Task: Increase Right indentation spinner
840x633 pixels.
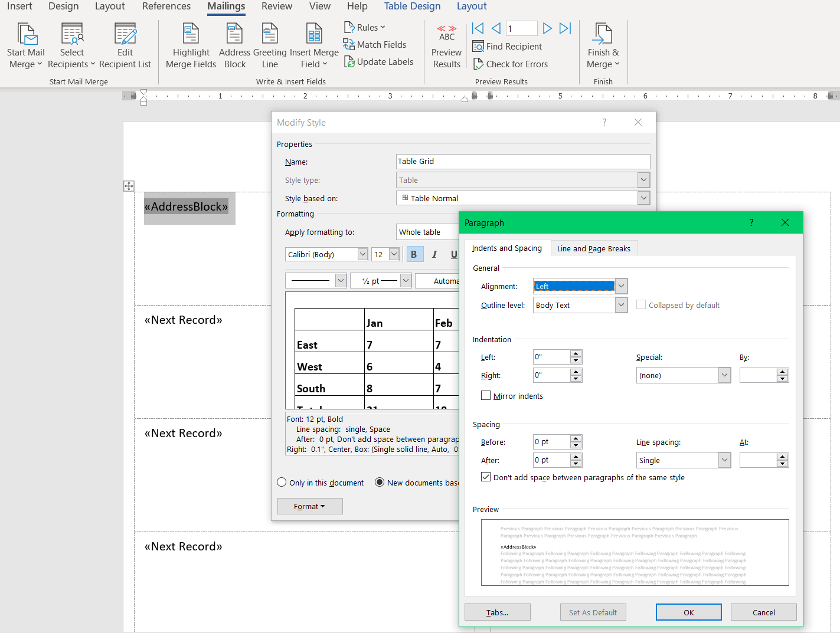Action: (576, 372)
